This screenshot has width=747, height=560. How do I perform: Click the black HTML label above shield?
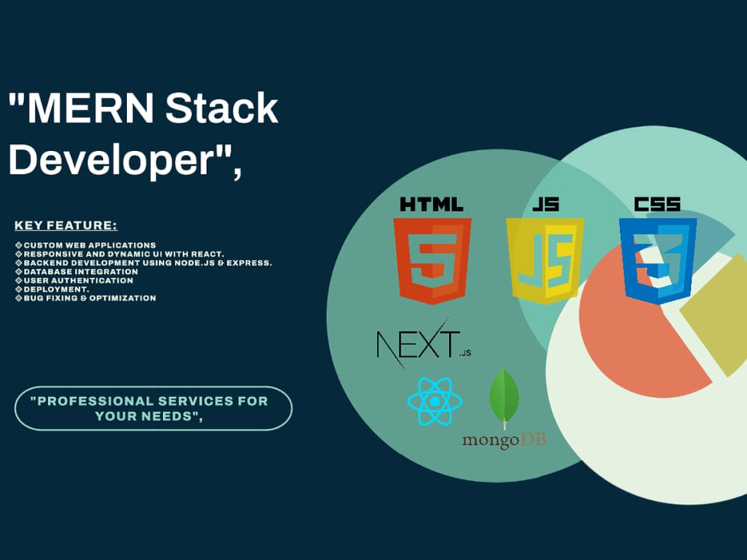pyautogui.click(x=432, y=205)
